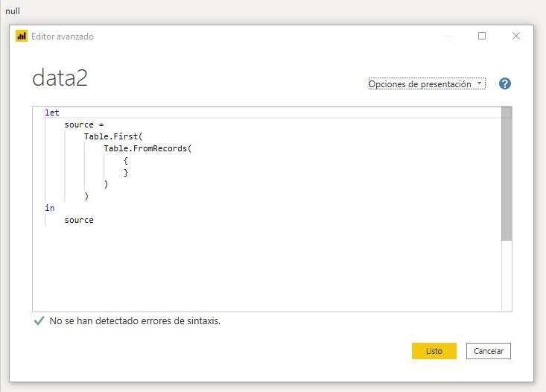Click the final 'source' line after in
The width and height of the screenshot is (546, 392).
click(x=79, y=220)
